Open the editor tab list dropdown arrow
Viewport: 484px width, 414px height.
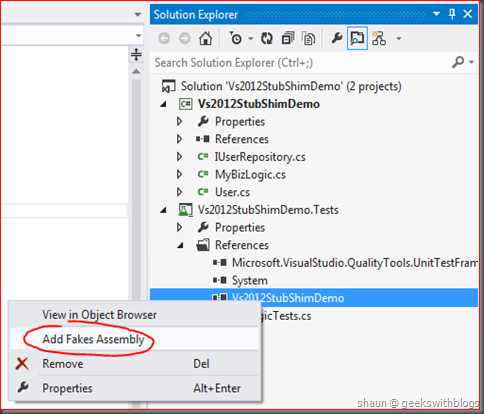pos(137,15)
